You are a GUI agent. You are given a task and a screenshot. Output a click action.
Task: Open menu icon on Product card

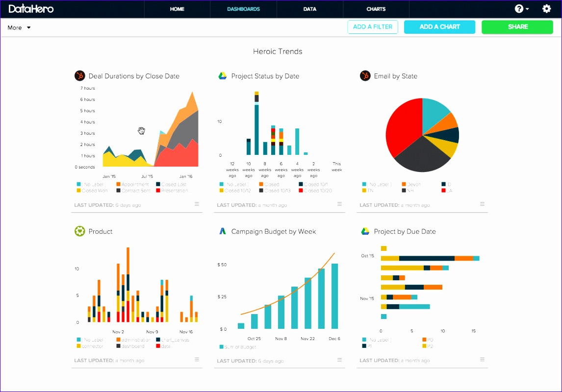tap(197, 360)
